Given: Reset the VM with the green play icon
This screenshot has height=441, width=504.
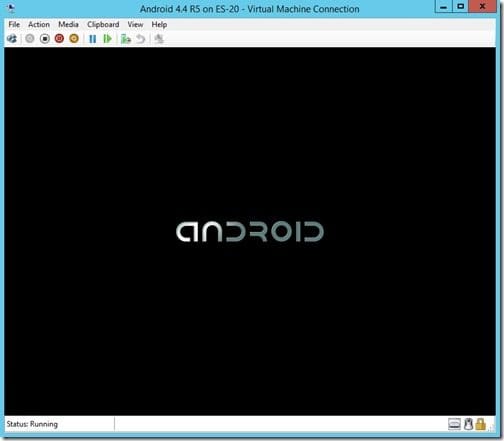Looking at the screenshot, I should pyautogui.click(x=107, y=39).
